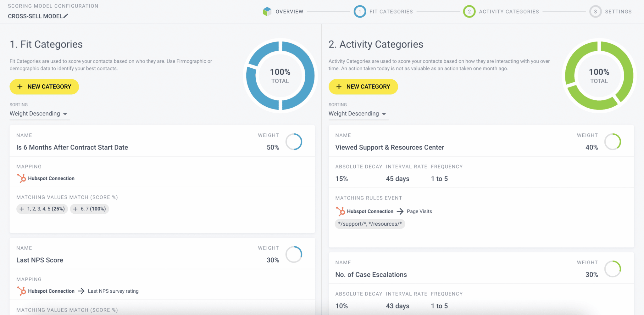Open the Is 6 Months After Contract Start Date category

click(72, 148)
